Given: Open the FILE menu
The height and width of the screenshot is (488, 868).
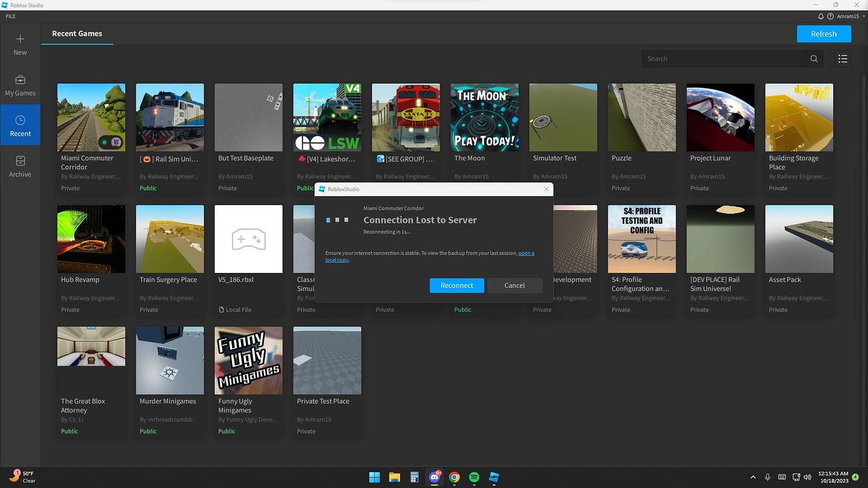Looking at the screenshot, I should 10,16.
